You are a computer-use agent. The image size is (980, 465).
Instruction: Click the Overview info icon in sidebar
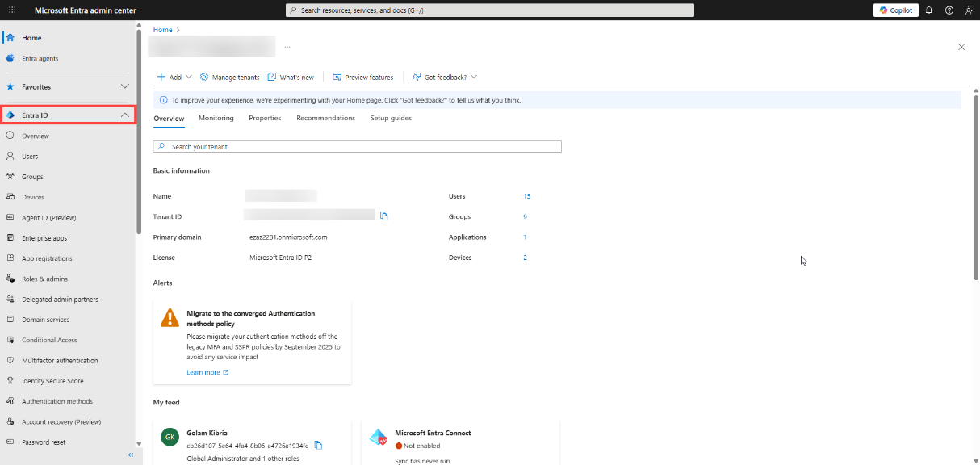[10, 136]
